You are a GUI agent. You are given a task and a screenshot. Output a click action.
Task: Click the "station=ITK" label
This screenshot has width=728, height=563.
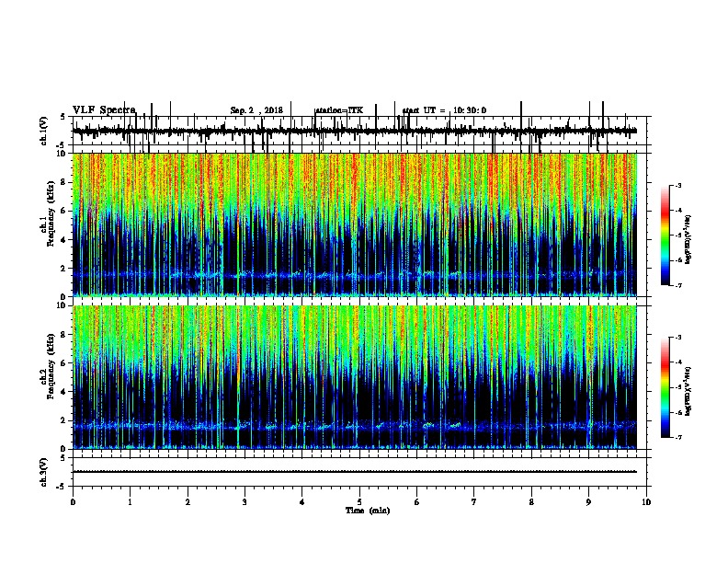click(x=339, y=110)
